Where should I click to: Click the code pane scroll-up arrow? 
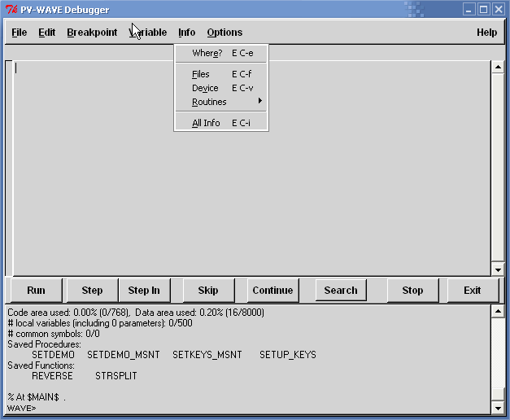[x=498, y=68]
